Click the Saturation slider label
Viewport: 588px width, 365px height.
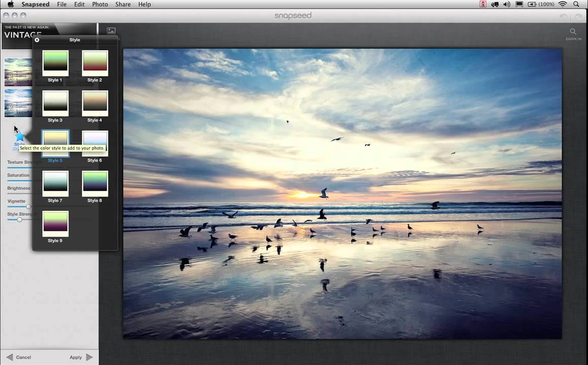click(x=18, y=175)
